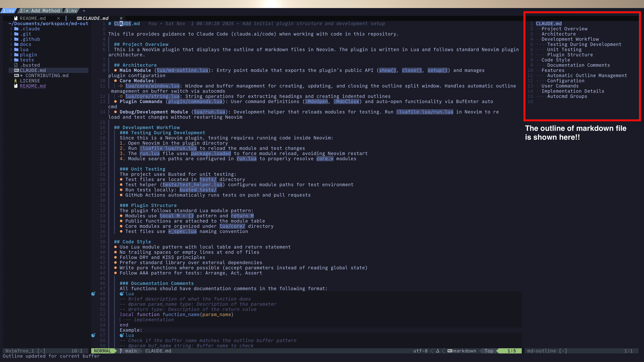Open README.md from the file tree
Screen dimensions: 644x362
pos(33,86)
